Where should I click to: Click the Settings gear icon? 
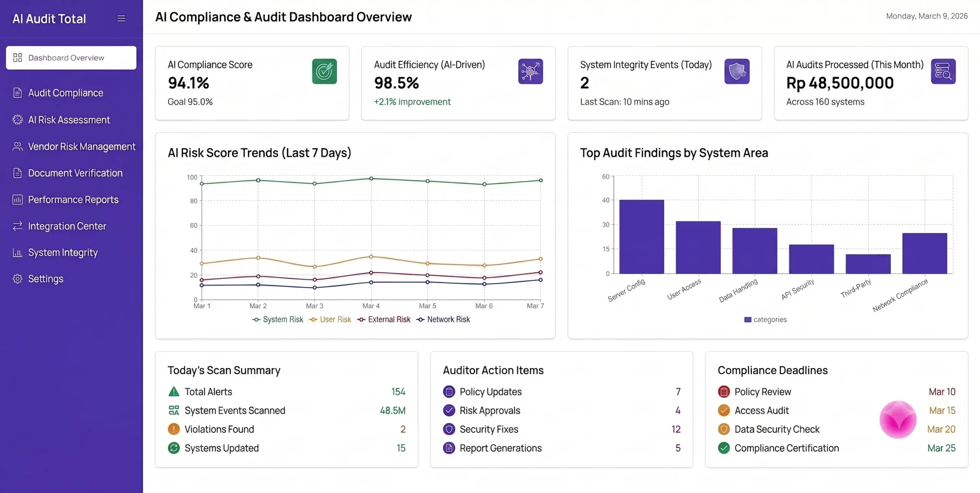pos(18,279)
